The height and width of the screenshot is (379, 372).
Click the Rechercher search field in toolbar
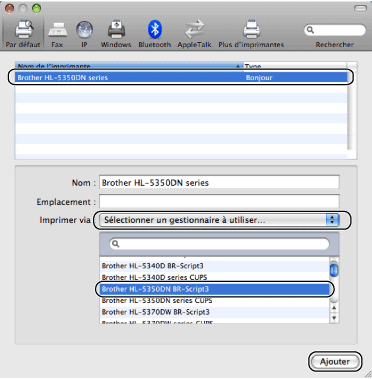335,30
